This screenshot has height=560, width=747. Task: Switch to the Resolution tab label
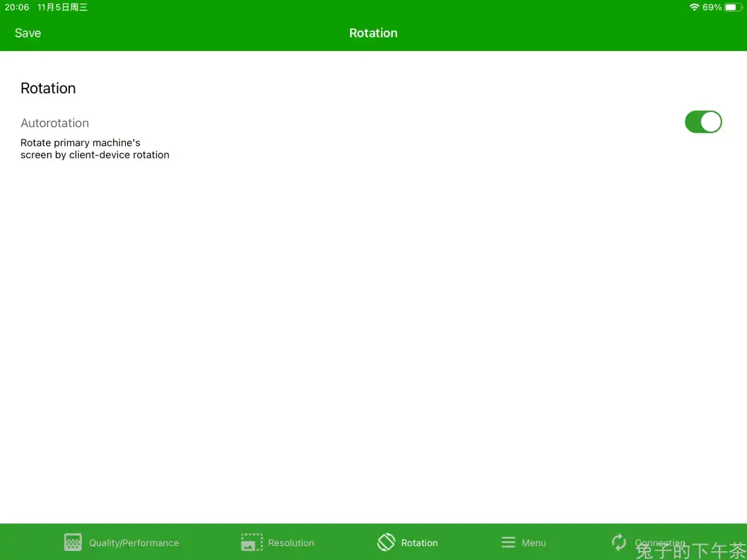click(291, 543)
